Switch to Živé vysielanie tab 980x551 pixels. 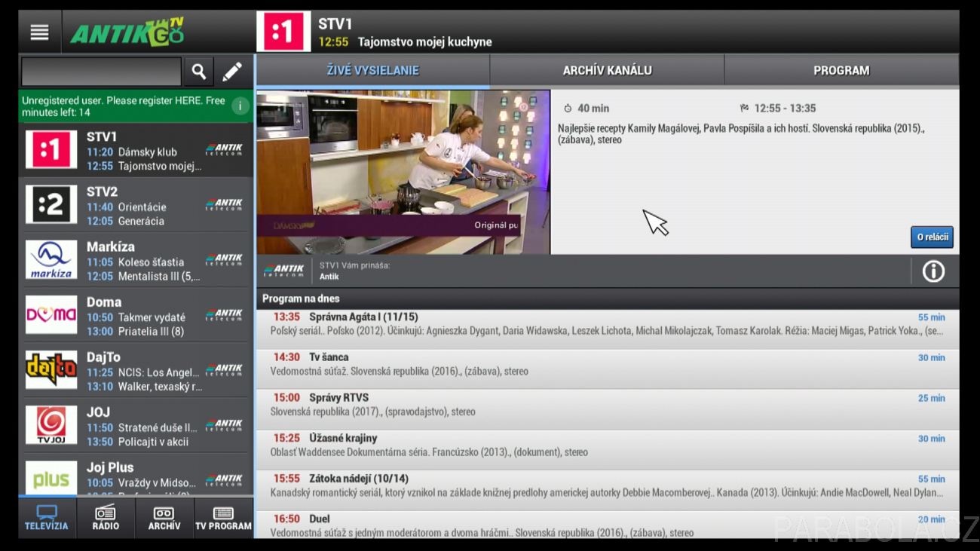372,71
